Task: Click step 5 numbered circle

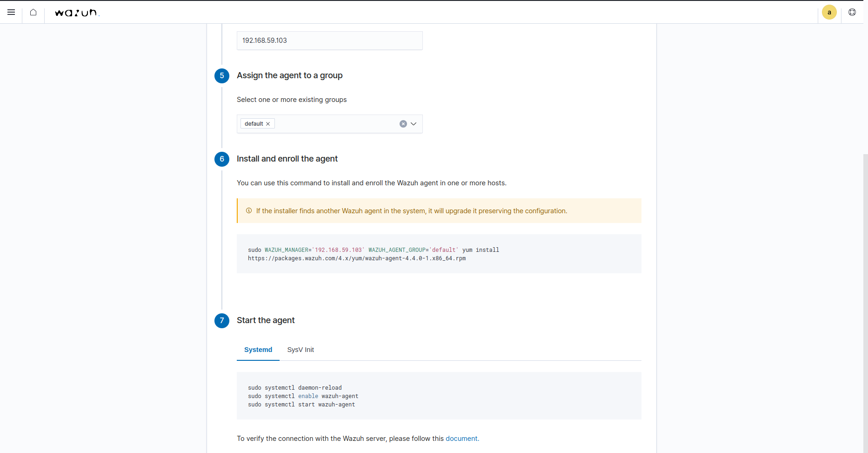Action: (x=222, y=75)
